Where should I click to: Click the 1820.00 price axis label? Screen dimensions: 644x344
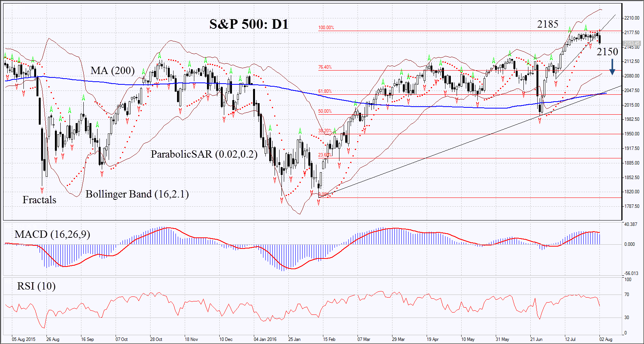[632, 192]
